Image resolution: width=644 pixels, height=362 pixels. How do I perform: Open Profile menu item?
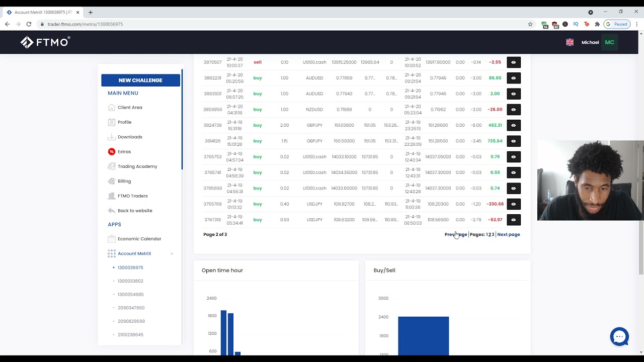[124, 122]
